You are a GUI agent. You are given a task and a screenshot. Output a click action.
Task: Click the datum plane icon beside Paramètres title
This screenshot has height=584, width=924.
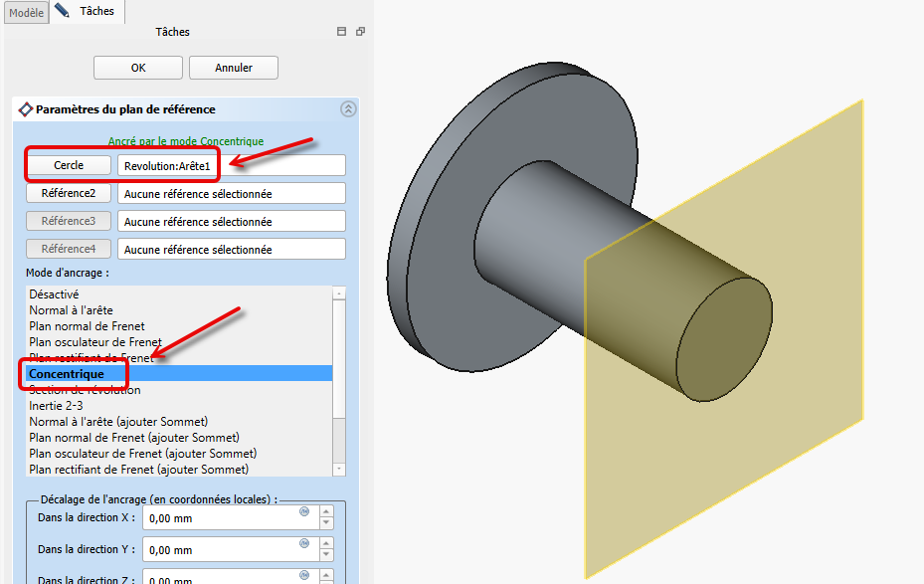[26, 109]
